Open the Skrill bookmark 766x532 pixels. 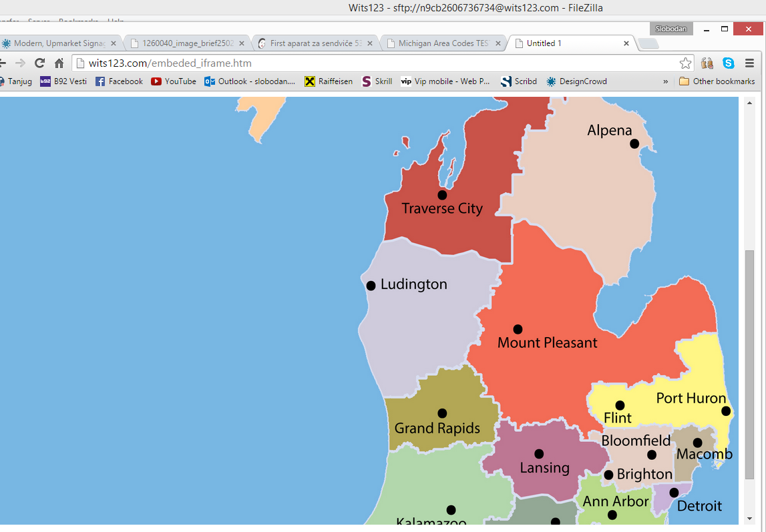click(x=377, y=81)
